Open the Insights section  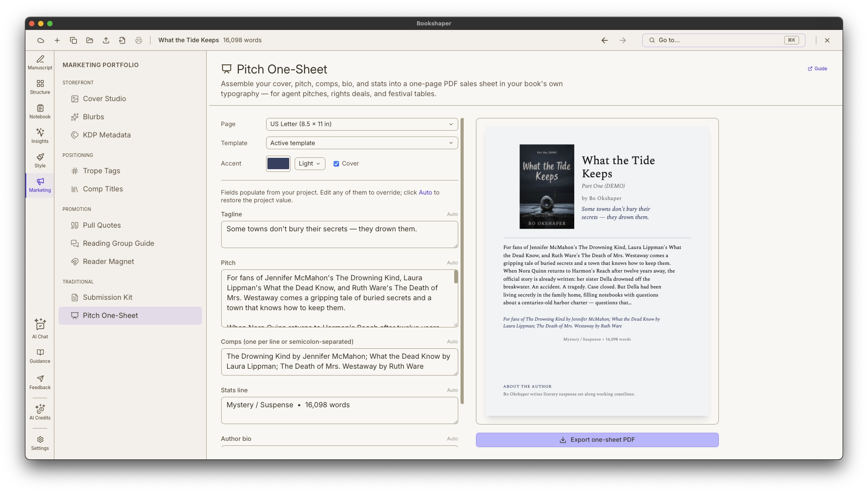[40, 136]
